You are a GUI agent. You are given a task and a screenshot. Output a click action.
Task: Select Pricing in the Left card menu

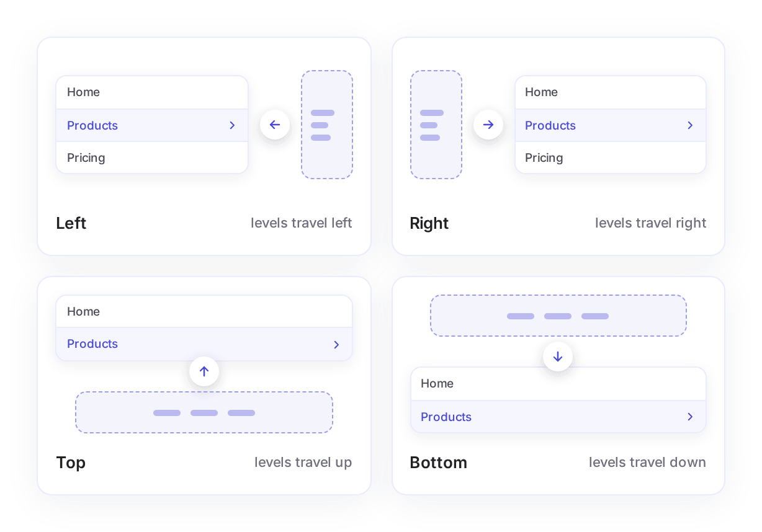point(152,157)
